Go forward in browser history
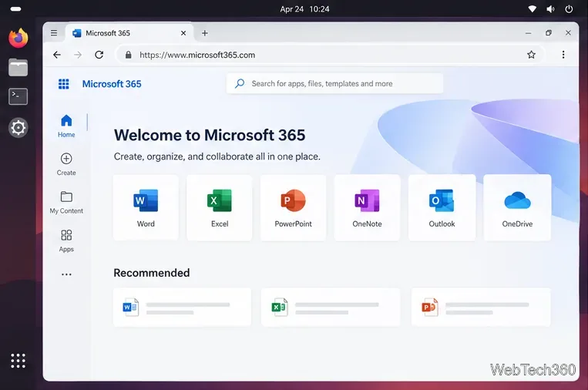Viewport: 588px width, 390px height. 78,55
